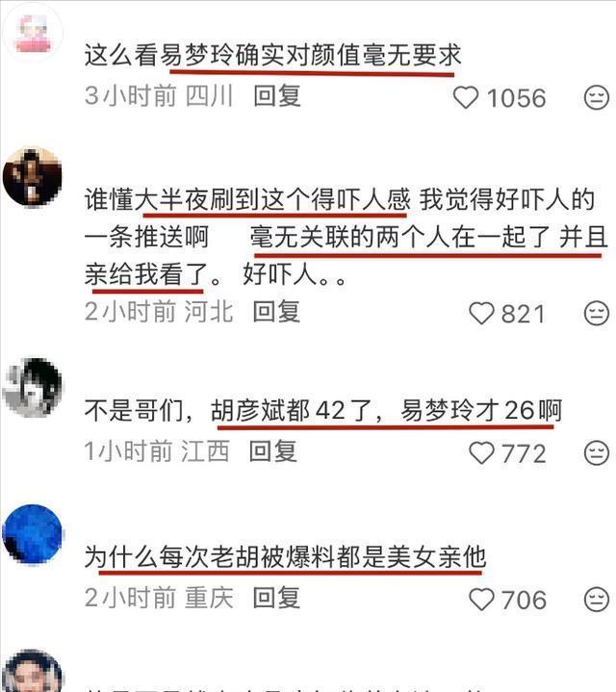This screenshot has width=616, height=692.
Task: Dislike the comment from 江西
Action: (x=597, y=453)
